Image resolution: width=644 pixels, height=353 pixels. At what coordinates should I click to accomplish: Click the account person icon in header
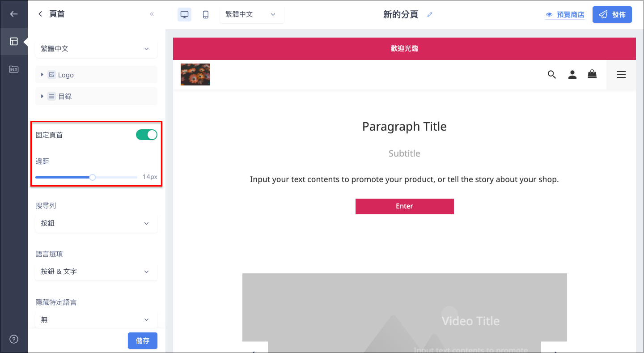(572, 75)
